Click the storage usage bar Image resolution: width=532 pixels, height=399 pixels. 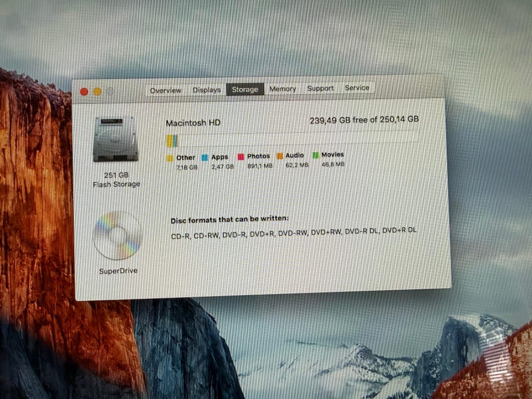click(292, 139)
